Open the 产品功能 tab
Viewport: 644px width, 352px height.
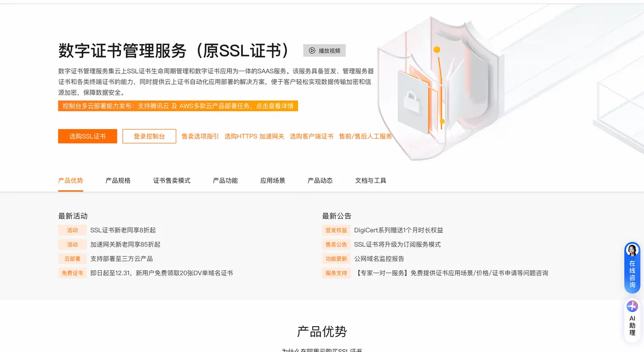(x=225, y=181)
